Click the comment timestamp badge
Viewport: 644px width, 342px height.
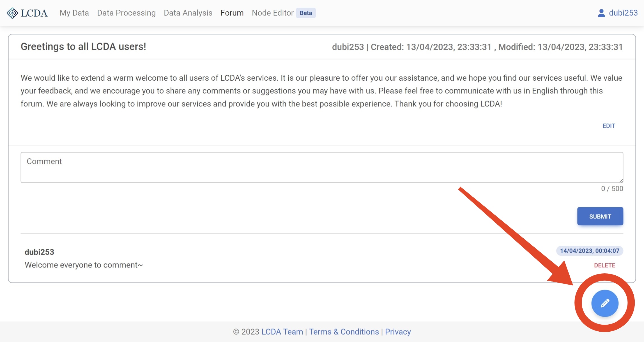click(x=590, y=251)
